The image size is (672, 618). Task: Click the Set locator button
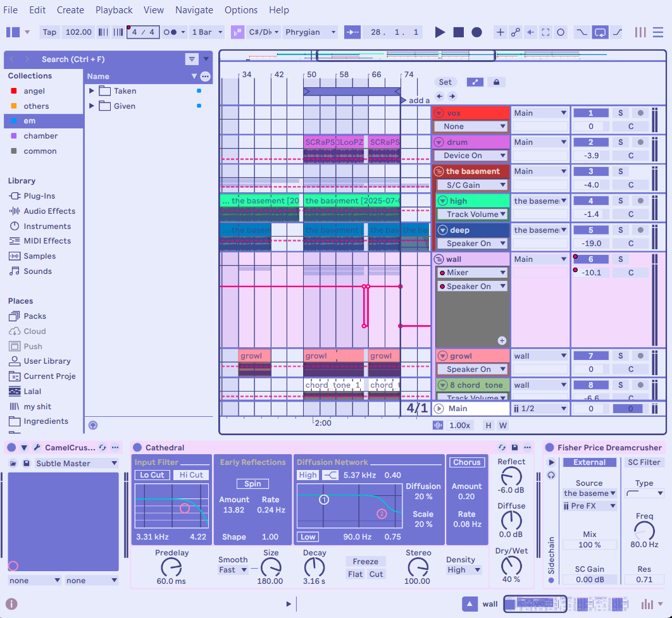[445, 82]
